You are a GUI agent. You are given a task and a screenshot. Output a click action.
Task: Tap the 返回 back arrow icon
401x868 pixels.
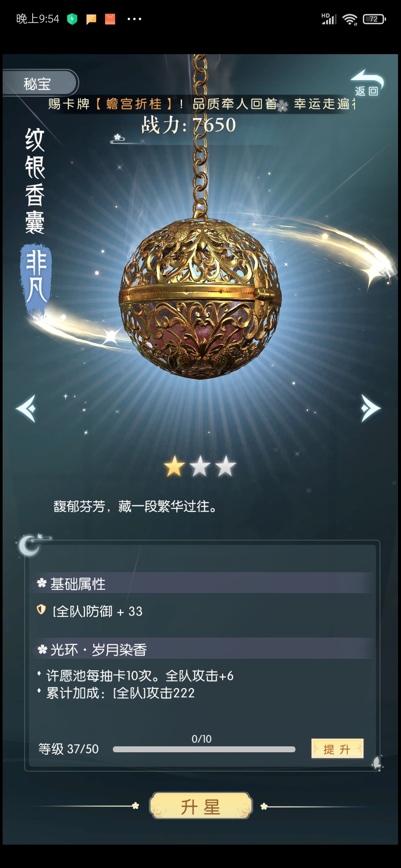(x=367, y=82)
